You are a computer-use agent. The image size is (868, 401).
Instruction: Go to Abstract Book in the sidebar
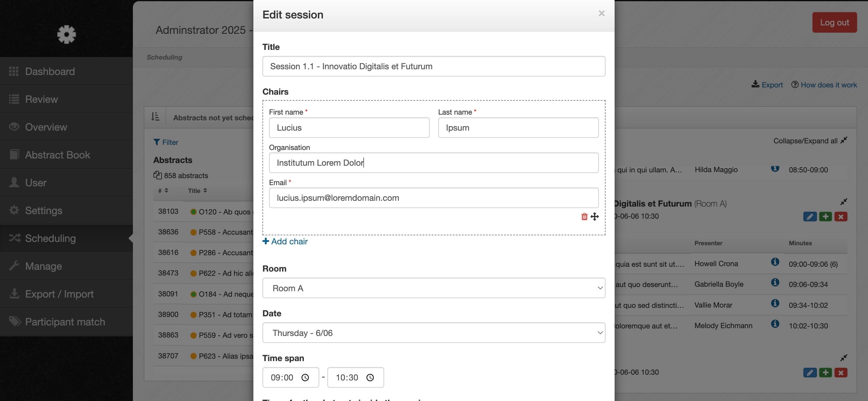57,155
